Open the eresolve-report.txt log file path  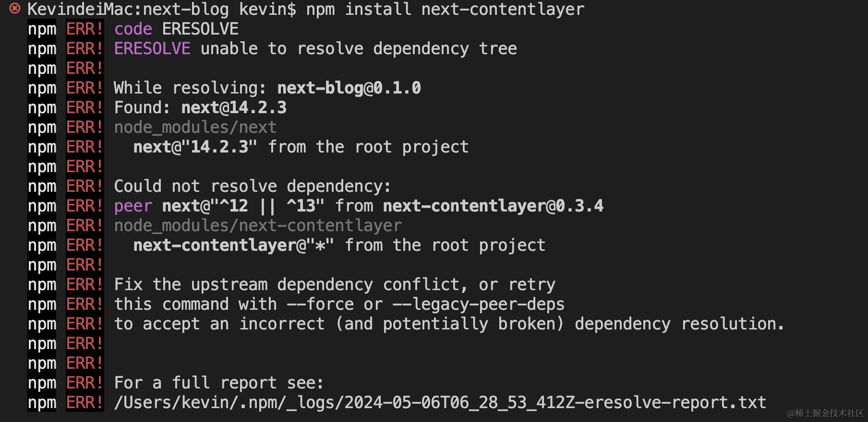click(440, 402)
